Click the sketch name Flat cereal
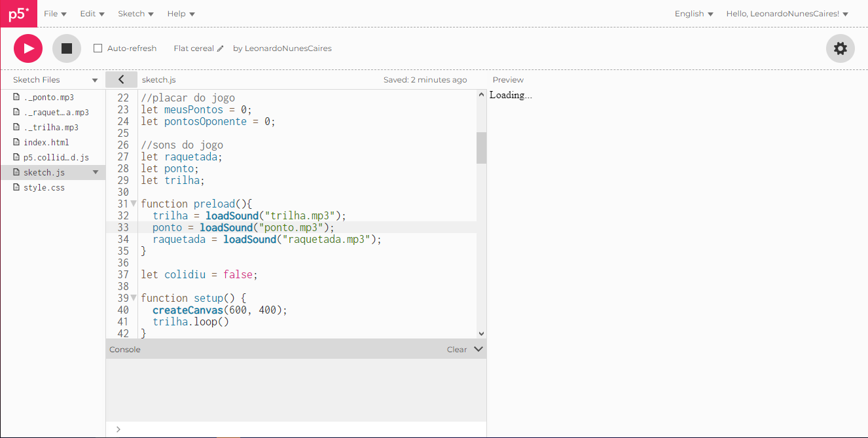The image size is (868, 438). tap(194, 48)
